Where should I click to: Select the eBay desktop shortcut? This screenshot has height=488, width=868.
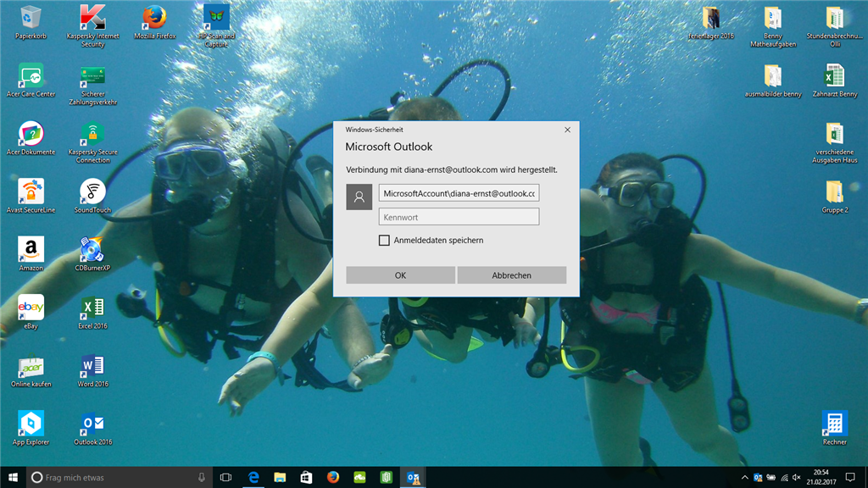31,313
